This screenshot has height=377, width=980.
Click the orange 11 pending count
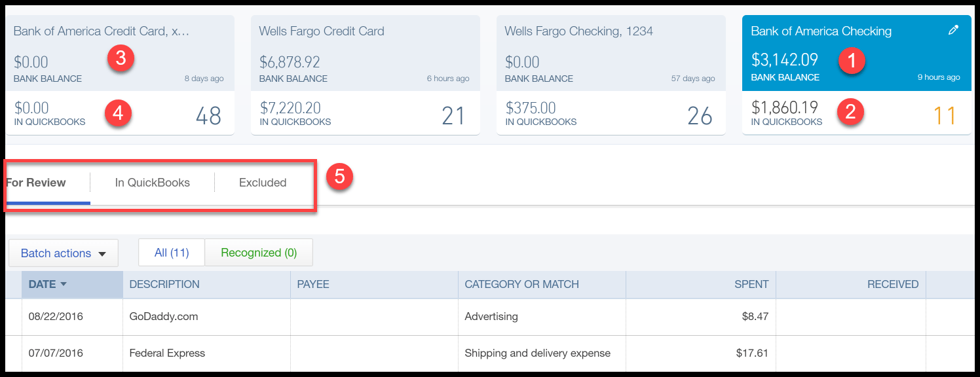coord(946,114)
